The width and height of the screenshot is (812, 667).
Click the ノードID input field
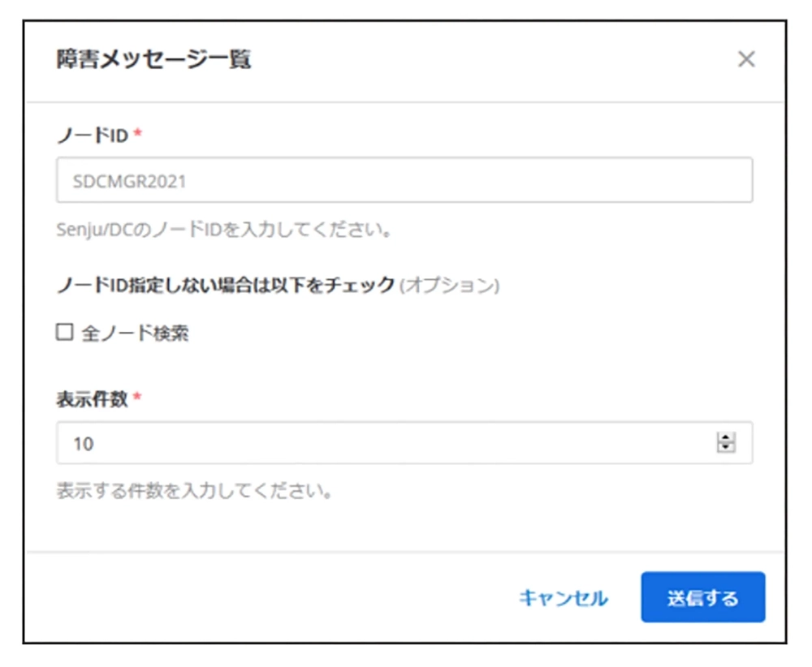point(404,180)
